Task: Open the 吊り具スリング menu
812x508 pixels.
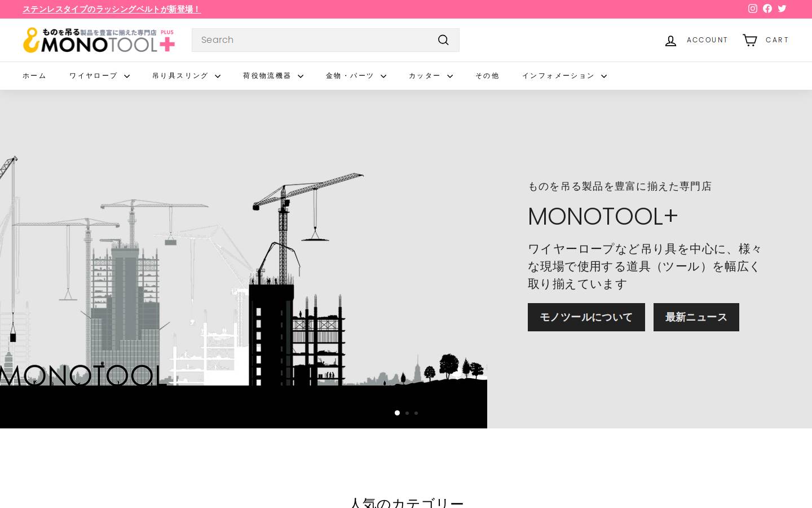Action: pyautogui.click(x=180, y=76)
